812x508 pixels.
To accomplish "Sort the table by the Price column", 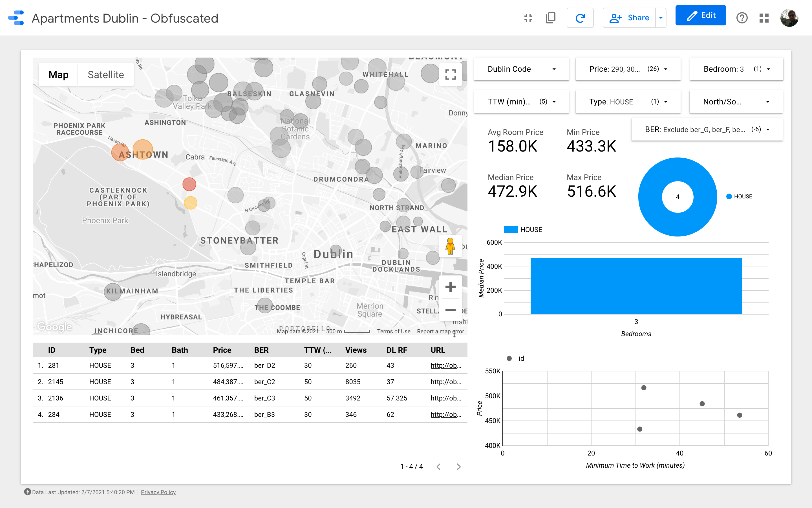I will 222,350.
